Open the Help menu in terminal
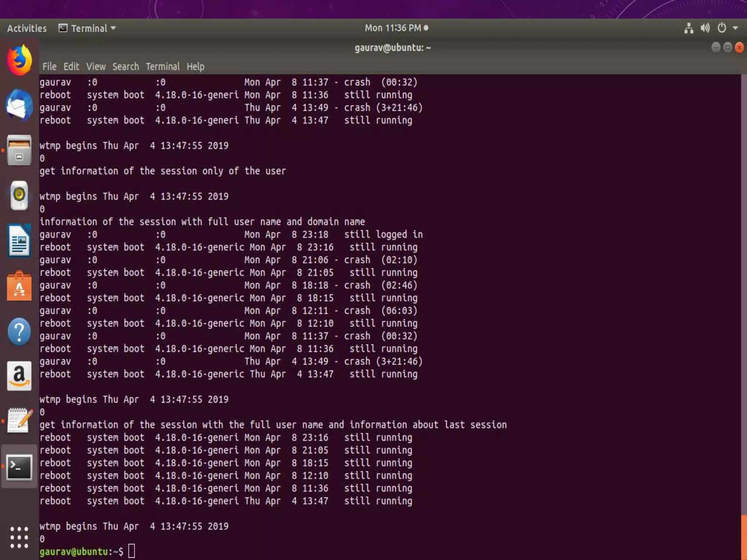Screen dimensions: 747x560 pos(196,67)
